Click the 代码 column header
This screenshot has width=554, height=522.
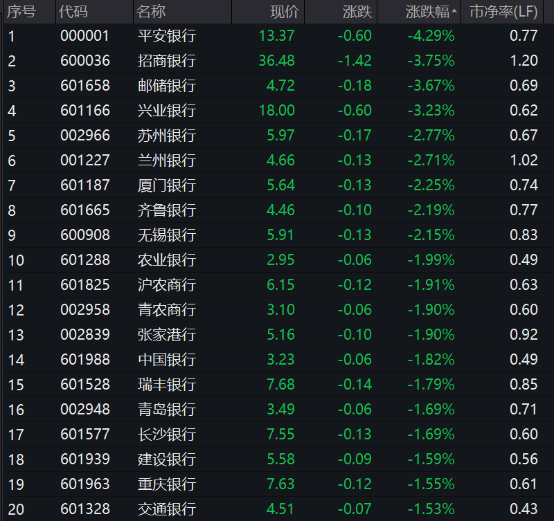73,12
